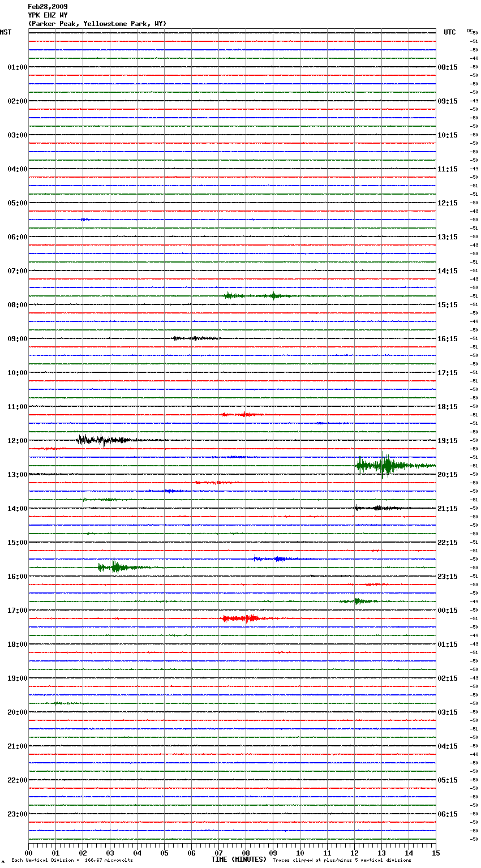Click the black seismic event on the 12:00 trace
The width and height of the screenshot is (481, 868).
[110, 440]
